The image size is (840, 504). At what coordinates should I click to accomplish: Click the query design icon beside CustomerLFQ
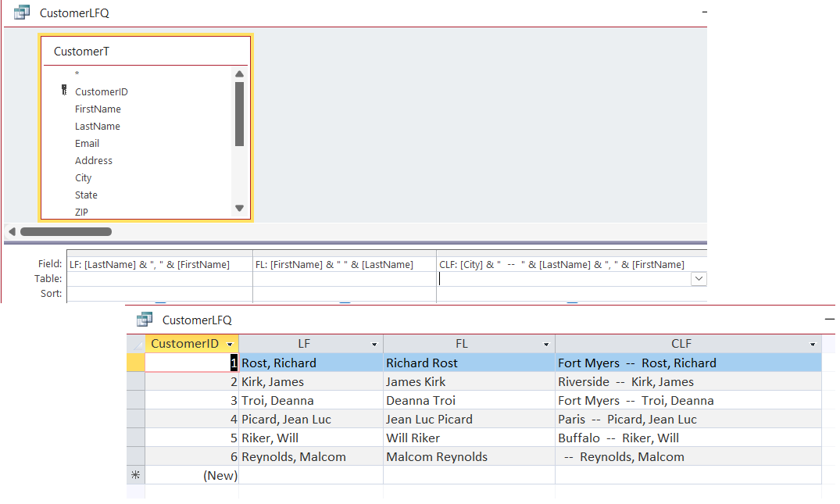point(21,13)
